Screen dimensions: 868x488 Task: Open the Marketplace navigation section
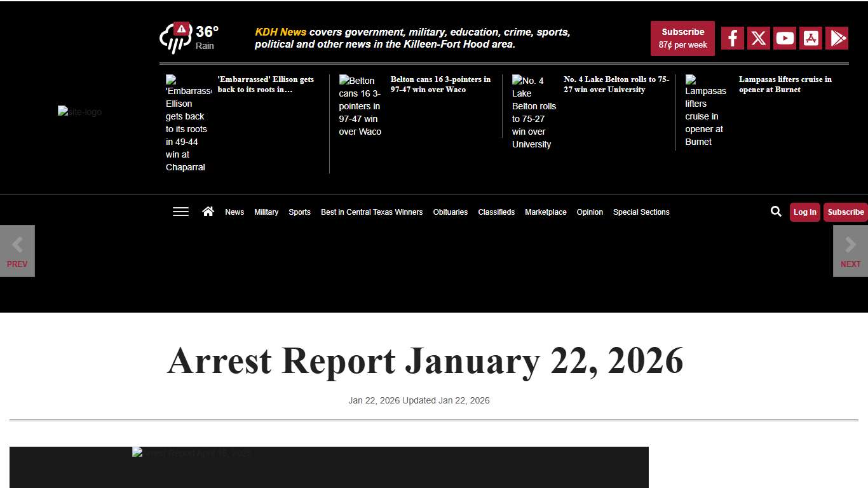tap(545, 212)
